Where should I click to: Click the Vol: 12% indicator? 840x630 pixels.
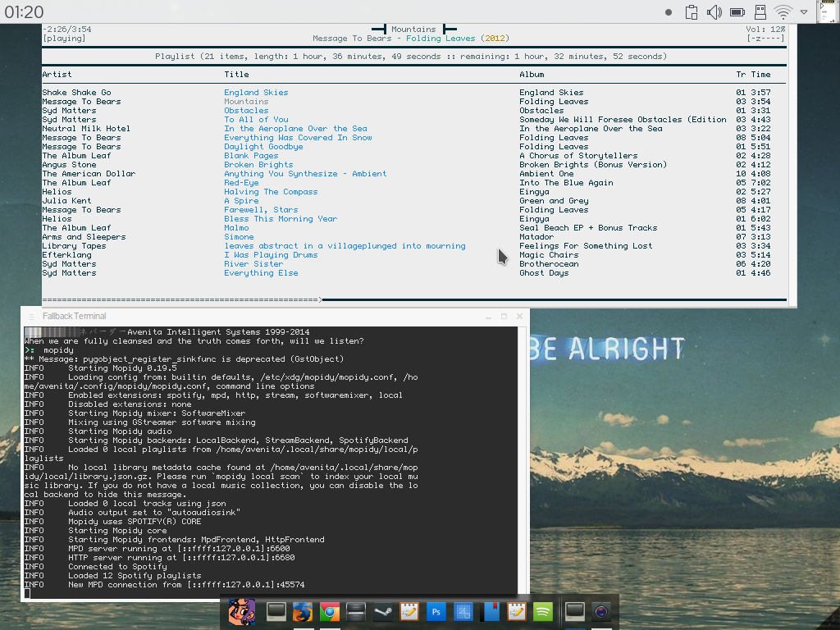(x=765, y=30)
